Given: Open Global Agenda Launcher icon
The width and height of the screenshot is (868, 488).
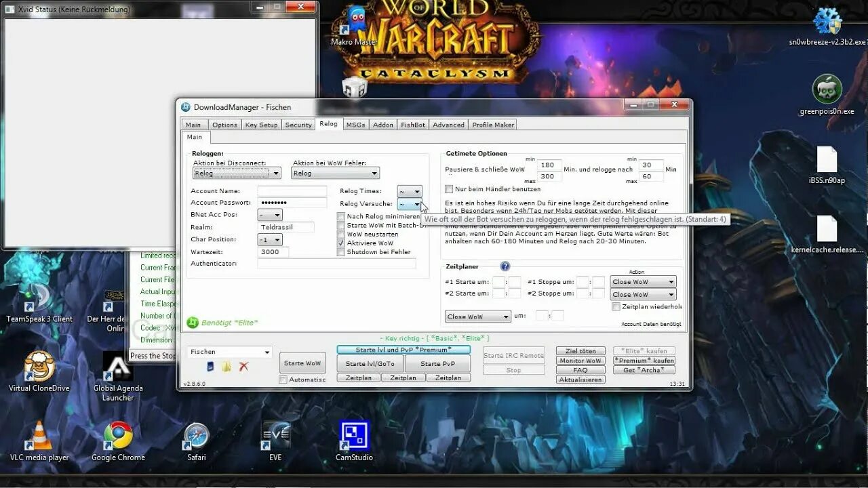Looking at the screenshot, I should point(118,376).
